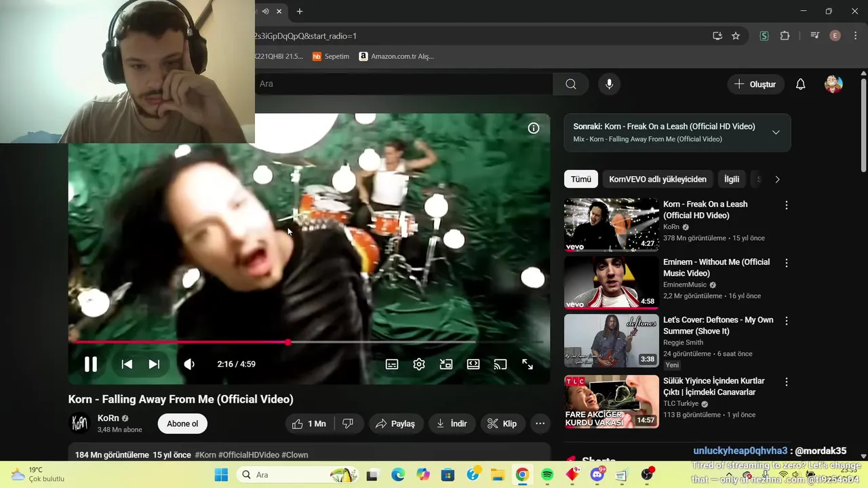Viewport: 868px width, 488px height.
Task: Close the current Chrome tab
Action: 279,12
